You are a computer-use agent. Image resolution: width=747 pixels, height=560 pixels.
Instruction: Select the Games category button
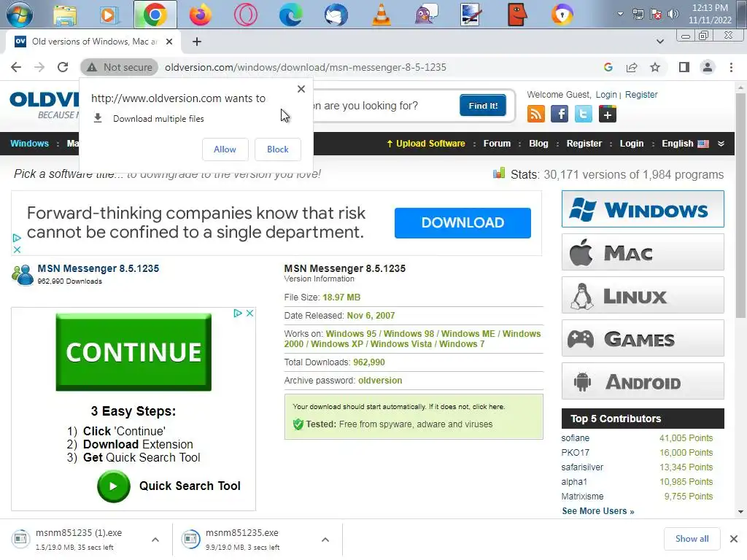click(643, 338)
